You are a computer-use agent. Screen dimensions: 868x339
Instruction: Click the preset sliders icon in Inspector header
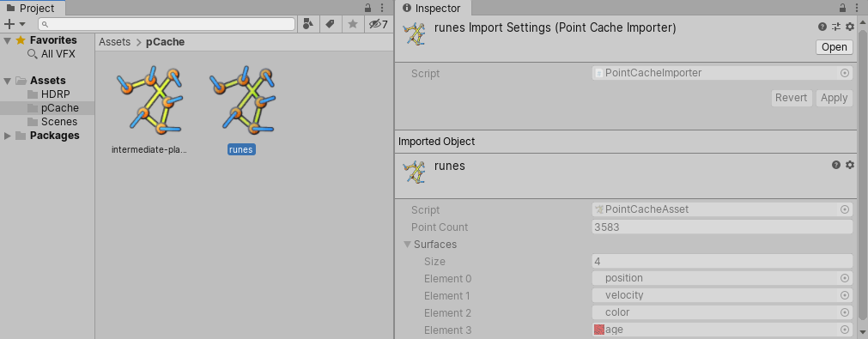tap(836, 27)
